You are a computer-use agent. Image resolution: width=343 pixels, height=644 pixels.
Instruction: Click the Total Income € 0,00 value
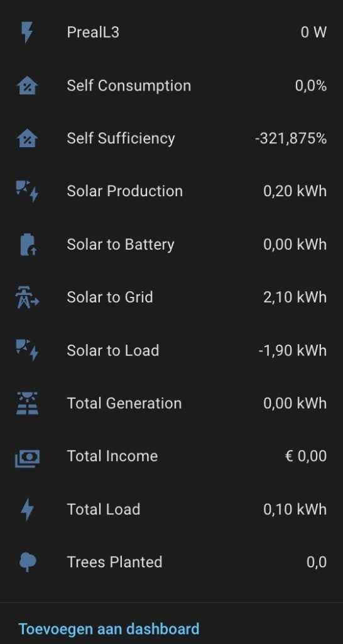306,457
